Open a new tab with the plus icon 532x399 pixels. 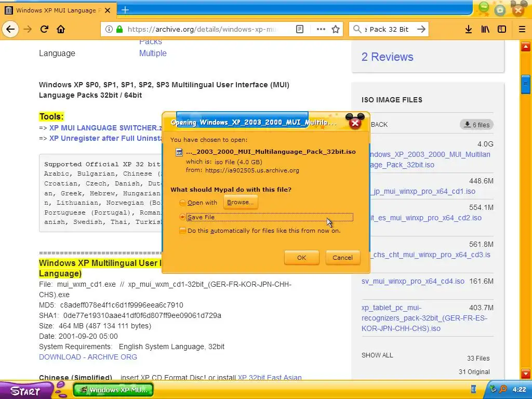click(x=125, y=10)
